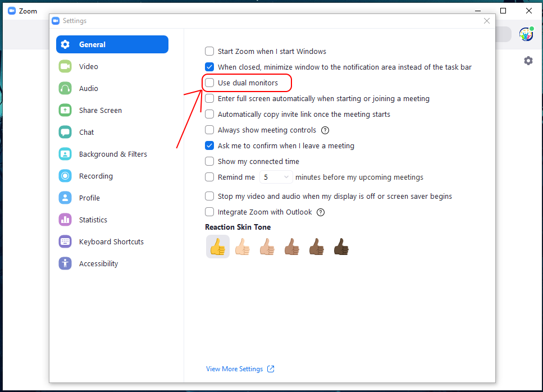Click 'minutes before my upcoming meetings' text
Image resolution: width=543 pixels, height=392 pixels.
click(359, 177)
